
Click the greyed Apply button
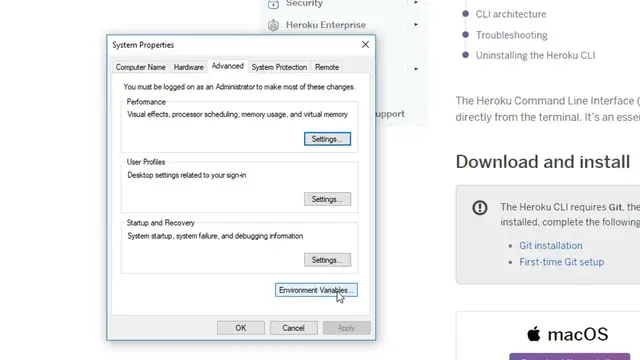click(x=347, y=328)
